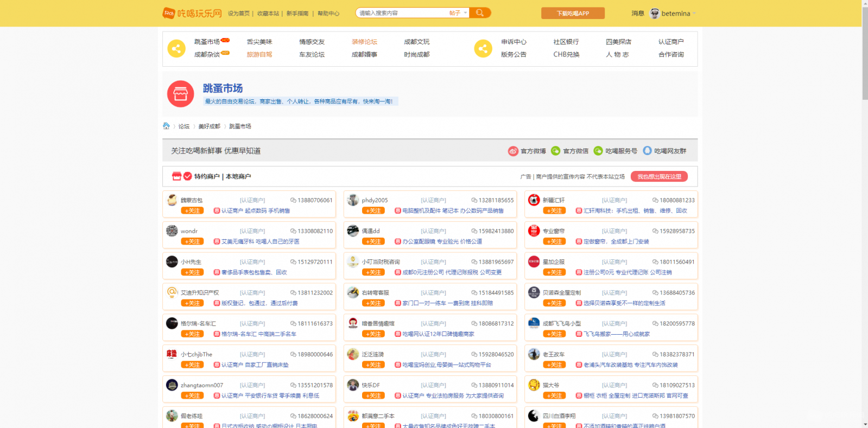Screen dimensions: 868x428
Task: Click the 官方微博 Weibo icon
Action: pyautogui.click(x=513, y=151)
